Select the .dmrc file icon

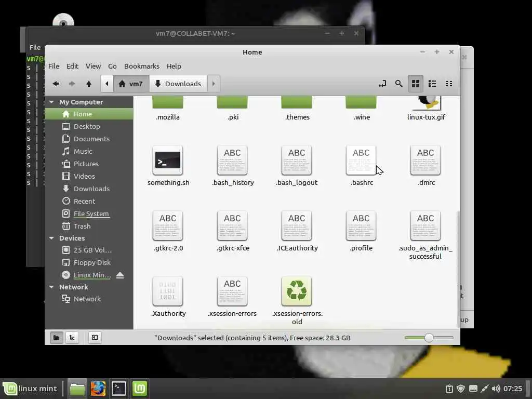[x=425, y=160]
